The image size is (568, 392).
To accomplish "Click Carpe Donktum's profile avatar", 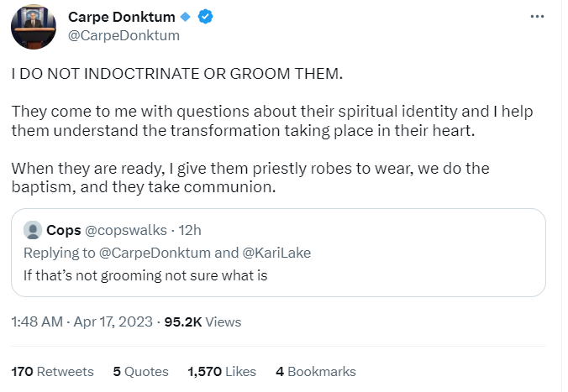I will coord(34,27).
